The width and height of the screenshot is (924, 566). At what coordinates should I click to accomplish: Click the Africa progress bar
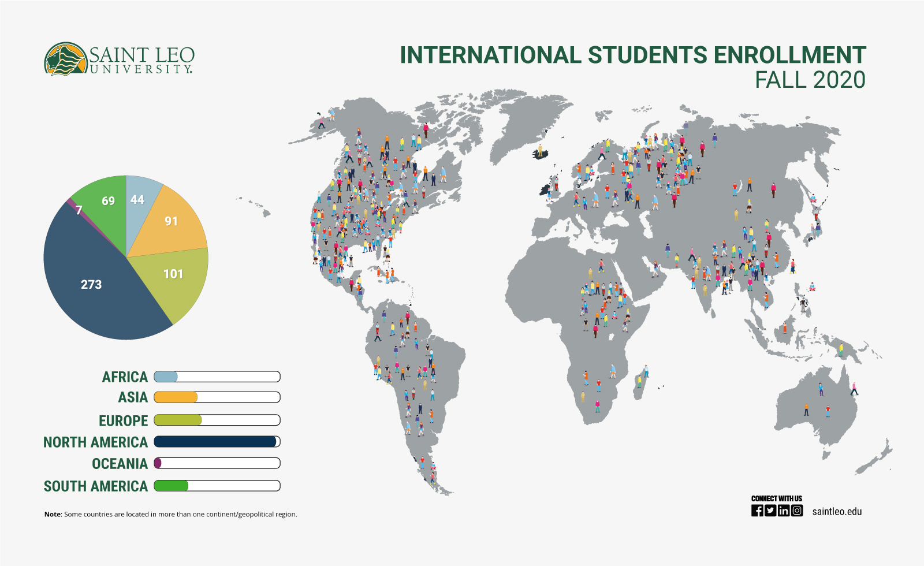point(217,377)
